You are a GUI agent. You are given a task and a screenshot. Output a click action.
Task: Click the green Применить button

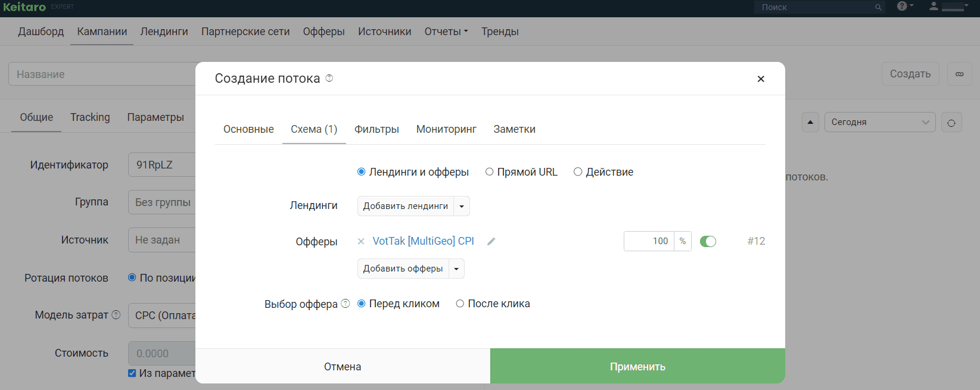tap(637, 366)
